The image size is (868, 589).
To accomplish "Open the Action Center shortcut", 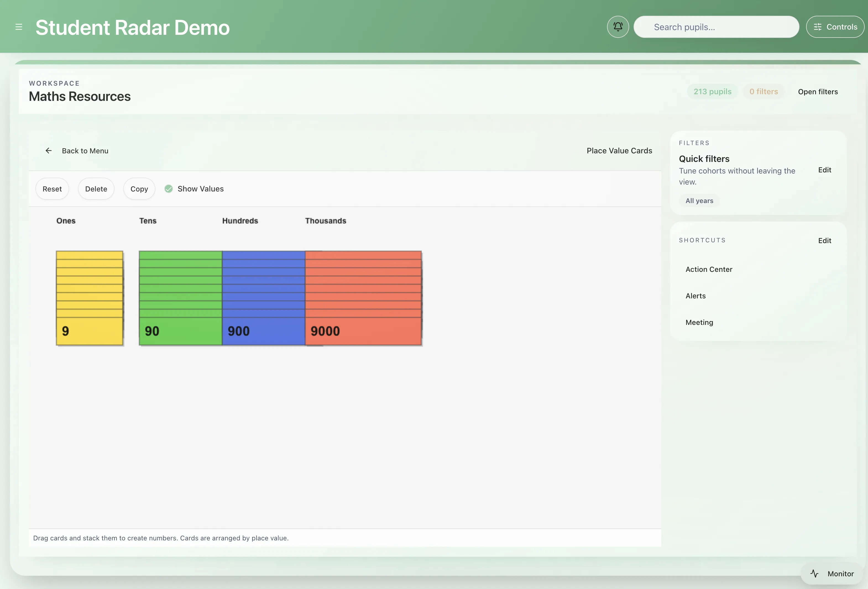I will point(708,269).
